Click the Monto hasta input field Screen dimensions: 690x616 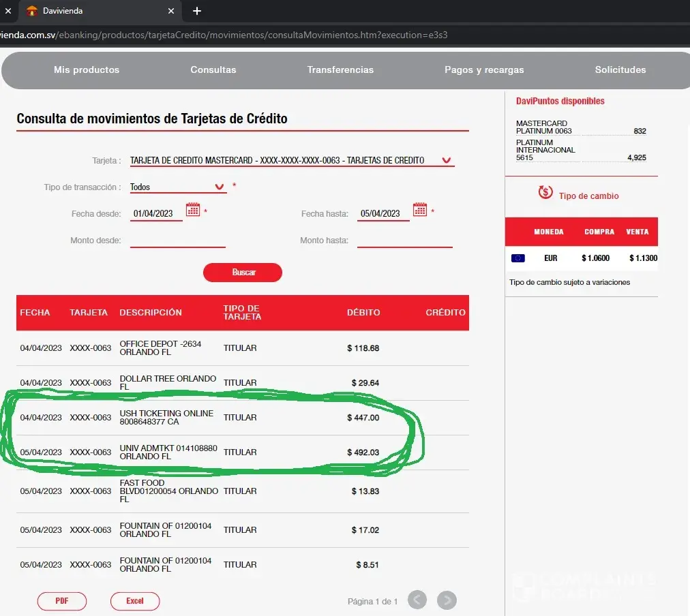click(x=405, y=241)
